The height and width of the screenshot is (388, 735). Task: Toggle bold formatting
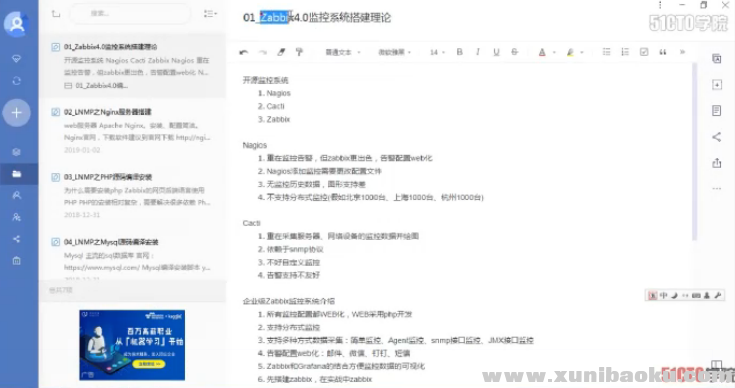coord(459,52)
